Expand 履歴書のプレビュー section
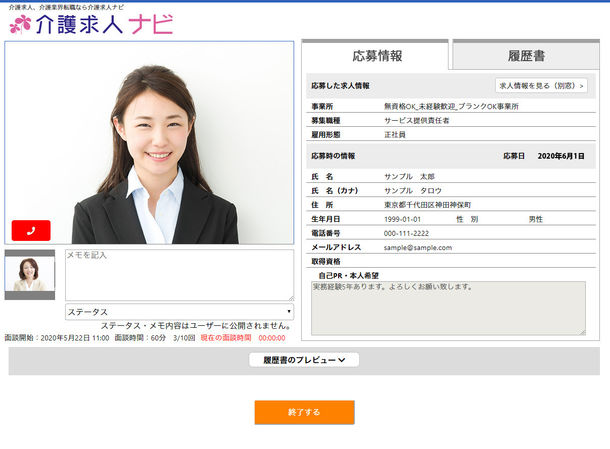Image resolution: width=610 pixels, height=449 pixels. [x=304, y=360]
